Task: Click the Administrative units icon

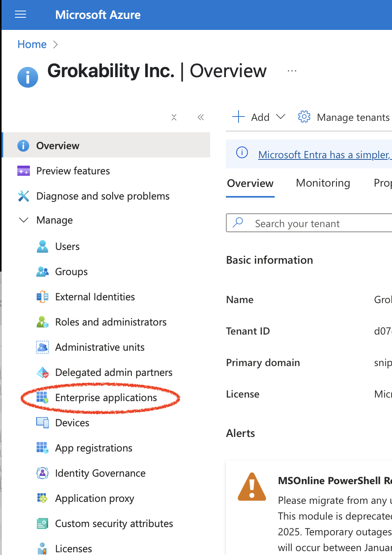Action: coord(43,347)
